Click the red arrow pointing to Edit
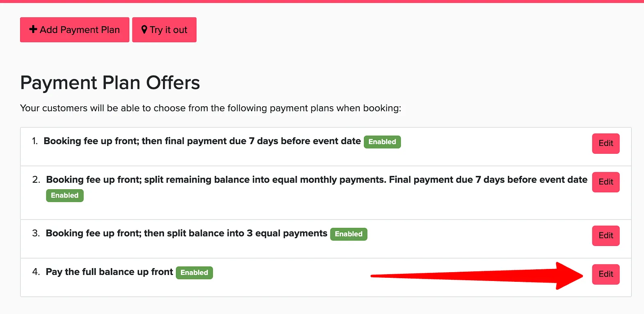Screen dimensions: 644x314 [477, 276]
